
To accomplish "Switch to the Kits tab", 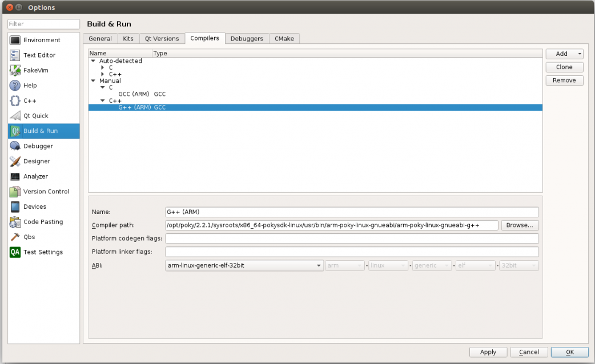I will pyautogui.click(x=128, y=39).
